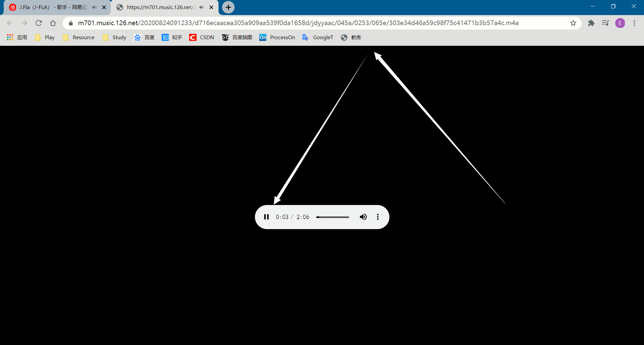Screen dimensions: 644x345
Task: Close the m701.music.126.net tab
Action: pos(211,7)
